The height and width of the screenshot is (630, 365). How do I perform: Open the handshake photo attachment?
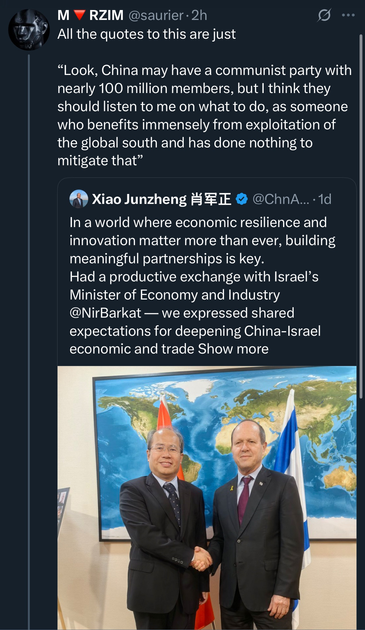point(207,497)
